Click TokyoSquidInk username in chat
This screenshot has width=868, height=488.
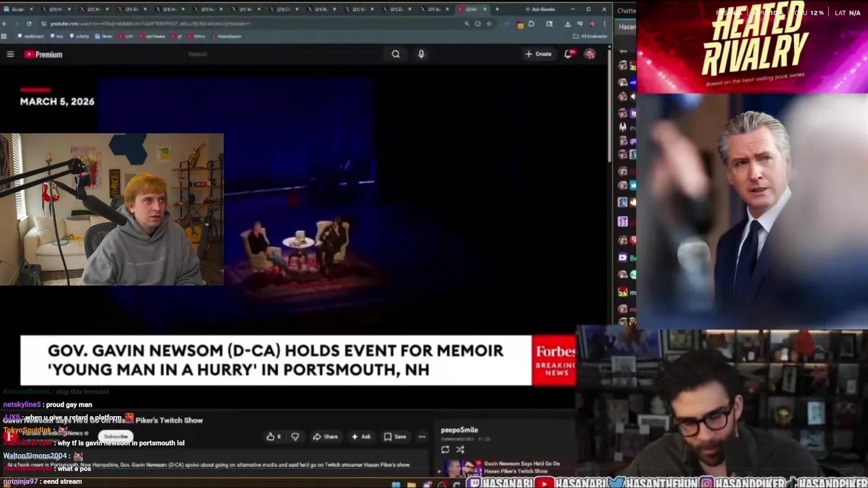tap(27, 430)
